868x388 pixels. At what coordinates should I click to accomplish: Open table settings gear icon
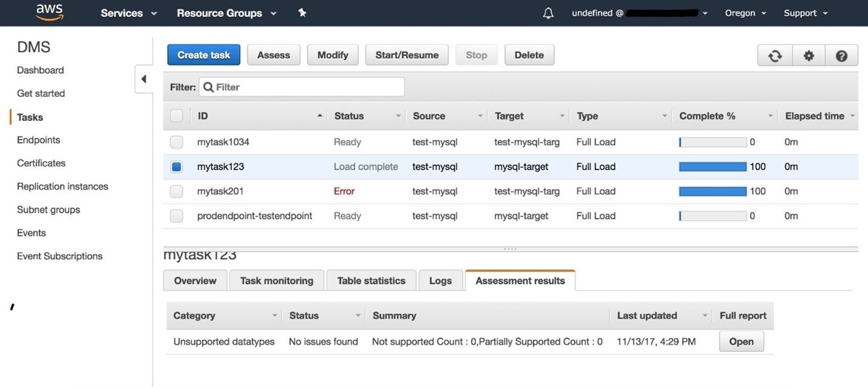(809, 56)
